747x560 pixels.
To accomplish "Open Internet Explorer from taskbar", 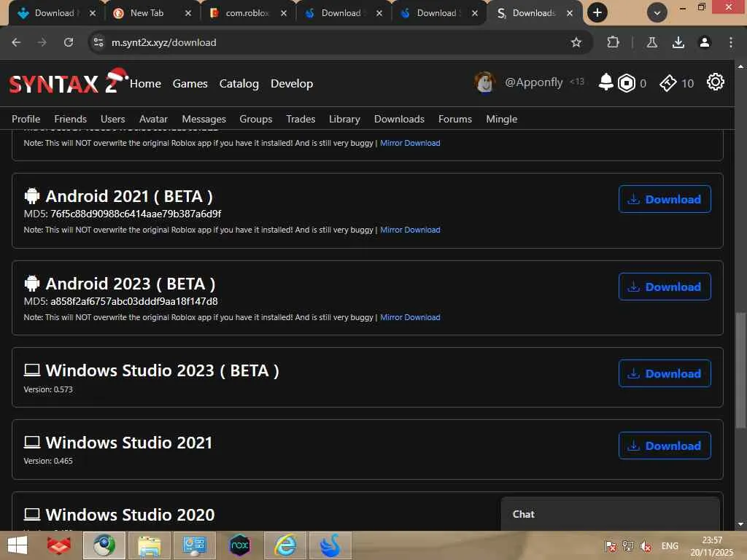I will [285, 545].
